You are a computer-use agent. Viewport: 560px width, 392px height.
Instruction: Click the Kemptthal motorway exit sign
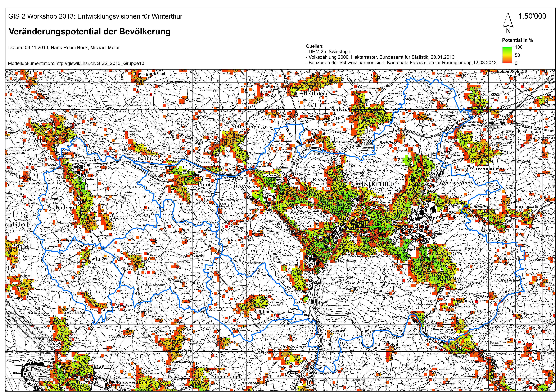pos(293,373)
